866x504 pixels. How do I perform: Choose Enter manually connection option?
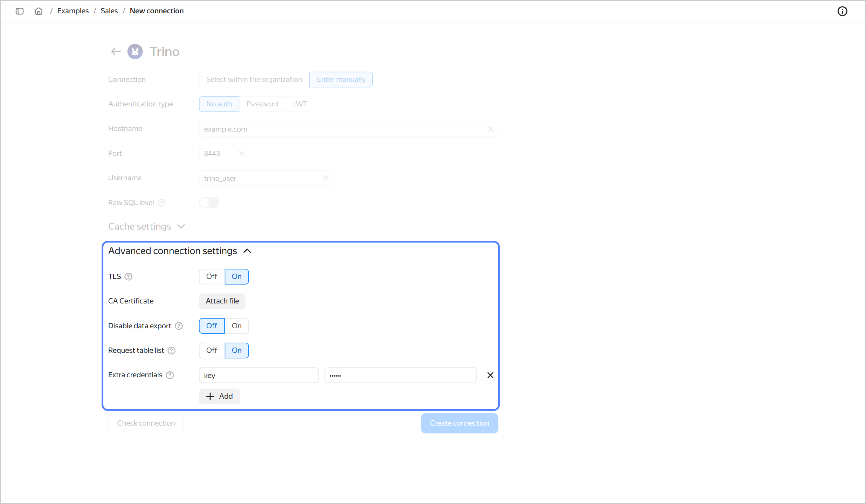point(341,79)
